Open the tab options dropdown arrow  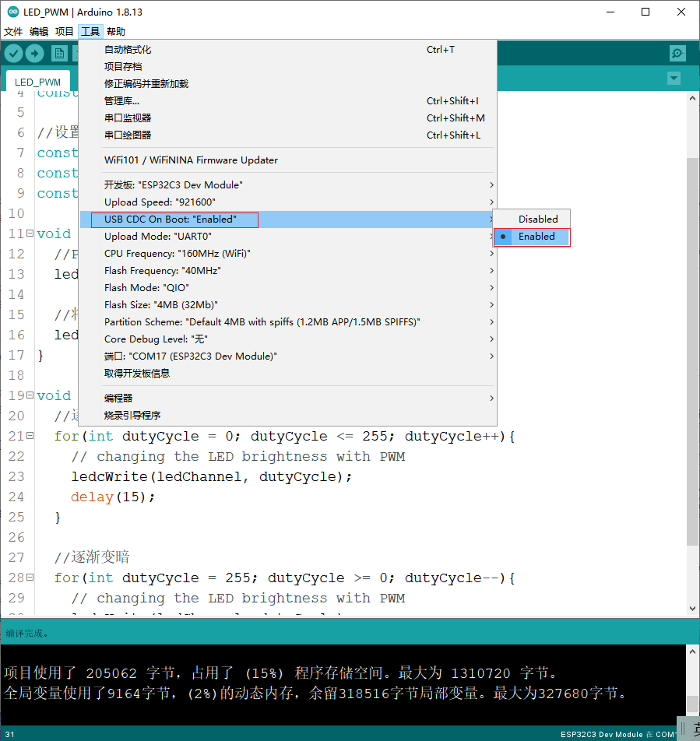[674, 79]
